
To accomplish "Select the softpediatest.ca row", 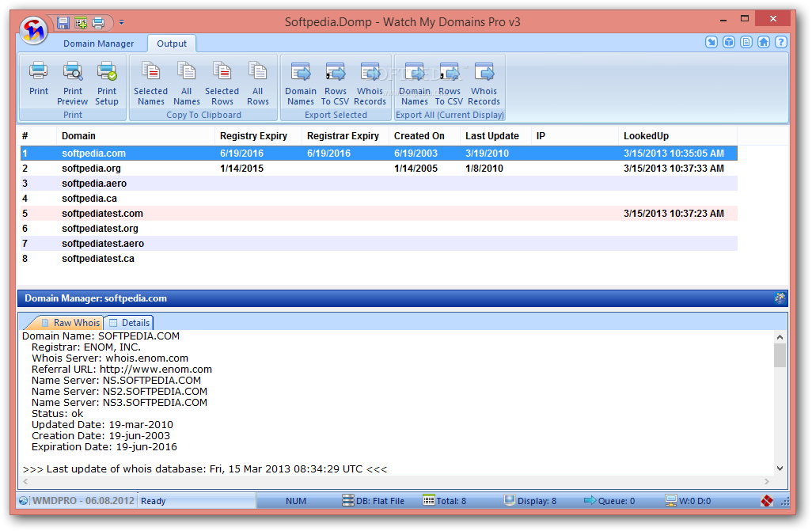I will coord(379,259).
